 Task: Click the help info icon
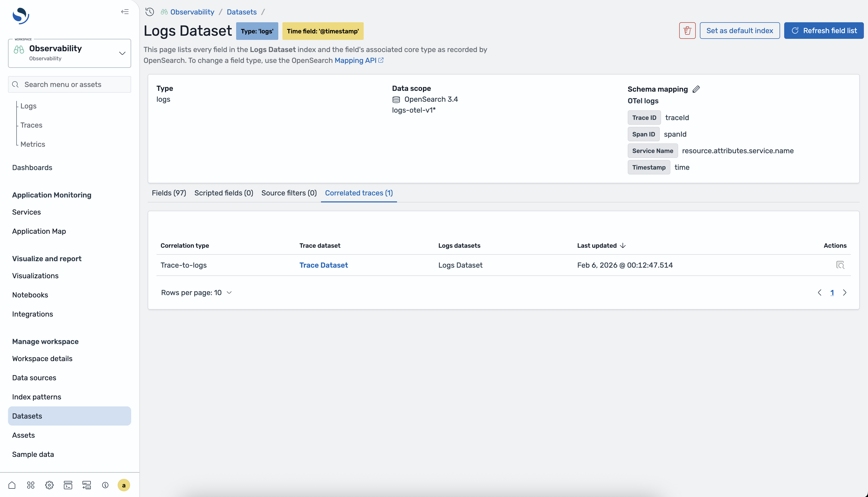tap(105, 485)
